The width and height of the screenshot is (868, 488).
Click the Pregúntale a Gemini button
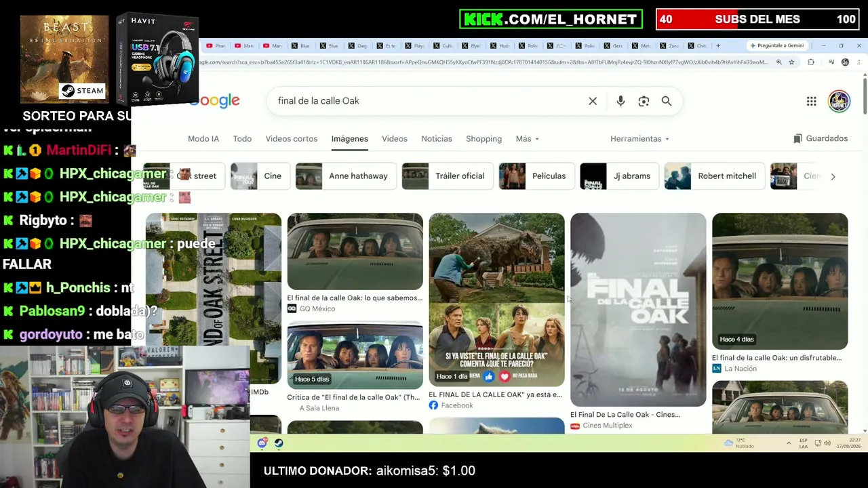click(777, 45)
